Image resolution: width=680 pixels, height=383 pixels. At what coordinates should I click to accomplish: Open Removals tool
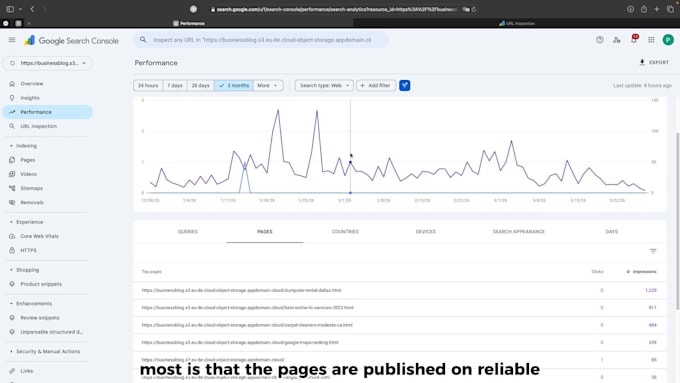coord(32,203)
